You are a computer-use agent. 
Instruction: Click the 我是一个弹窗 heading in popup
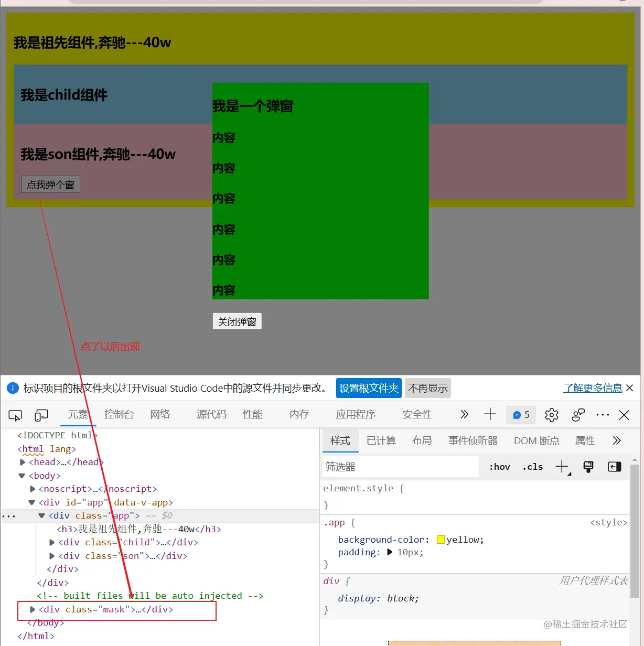(253, 106)
